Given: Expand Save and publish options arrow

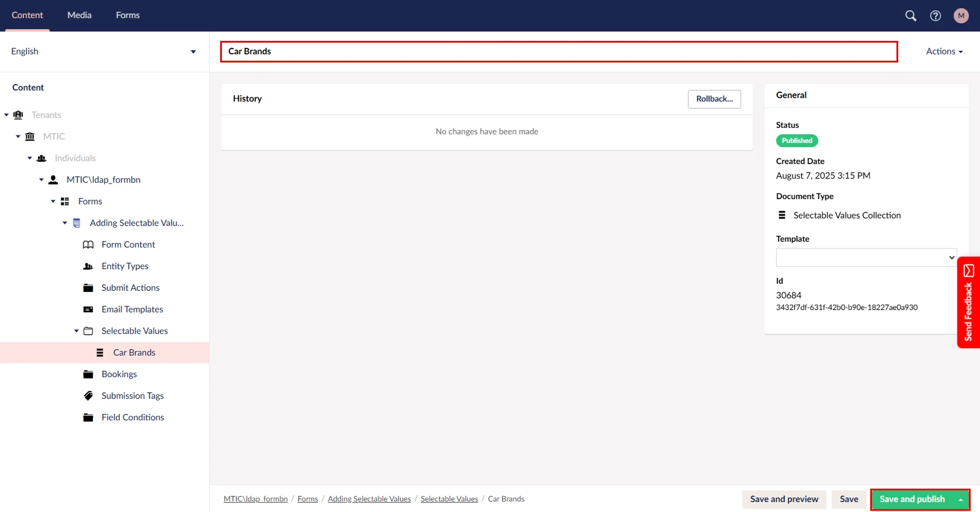Looking at the screenshot, I should click(x=960, y=500).
